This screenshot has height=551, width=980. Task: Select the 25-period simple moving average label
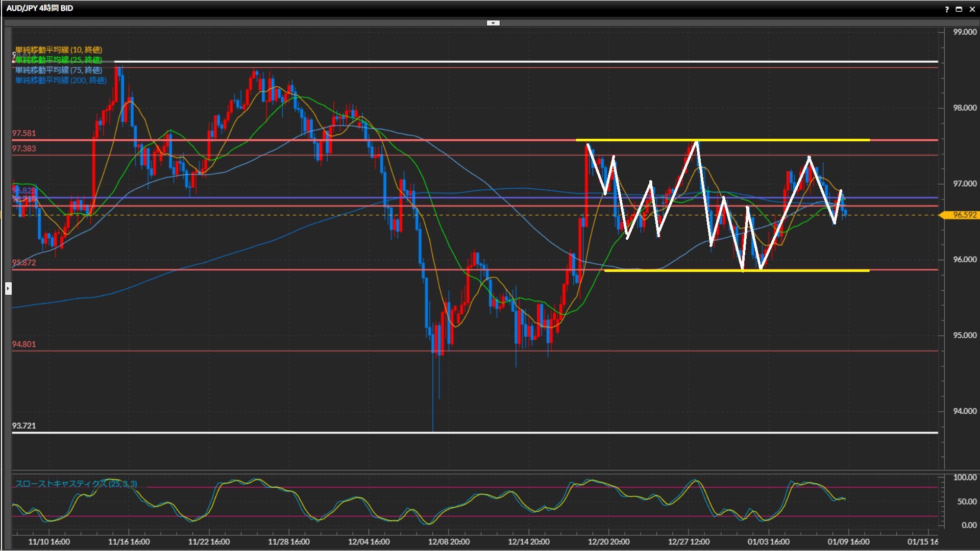coord(58,60)
